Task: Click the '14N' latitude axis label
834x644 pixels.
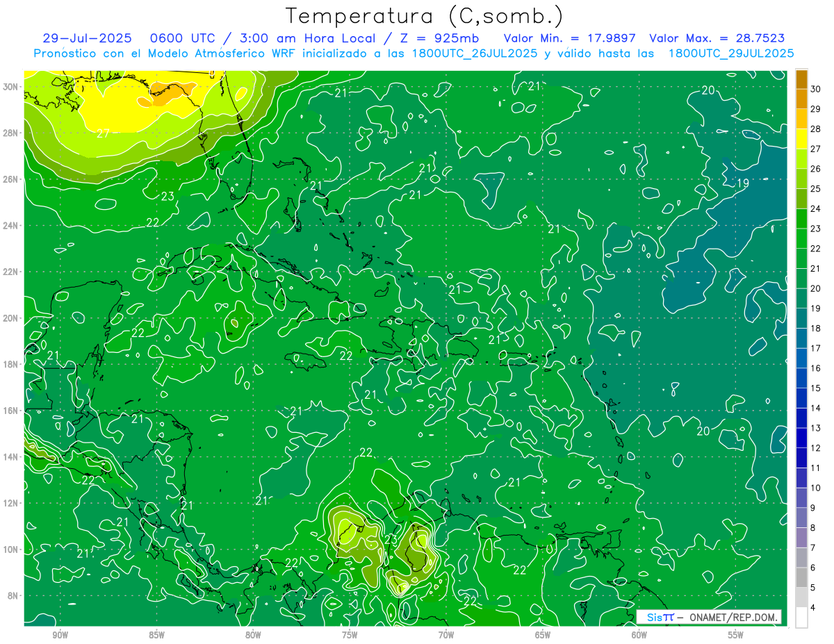Action: (x=11, y=457)
